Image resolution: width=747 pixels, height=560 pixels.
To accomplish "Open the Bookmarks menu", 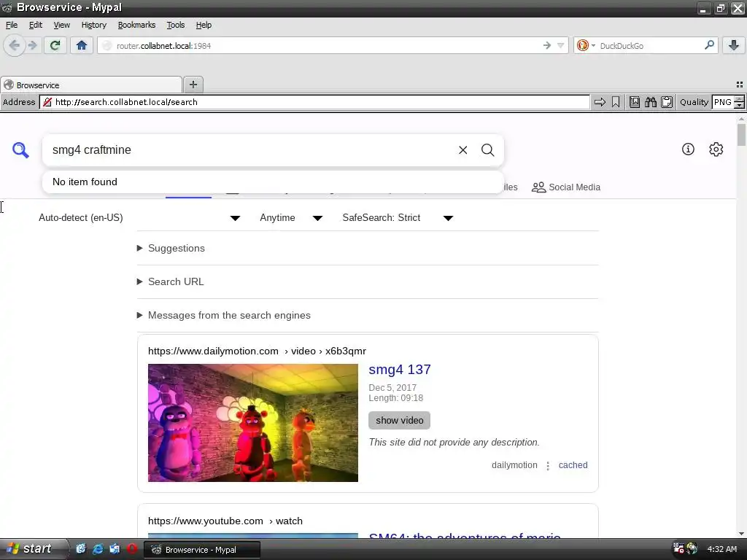I will [136, 25].
